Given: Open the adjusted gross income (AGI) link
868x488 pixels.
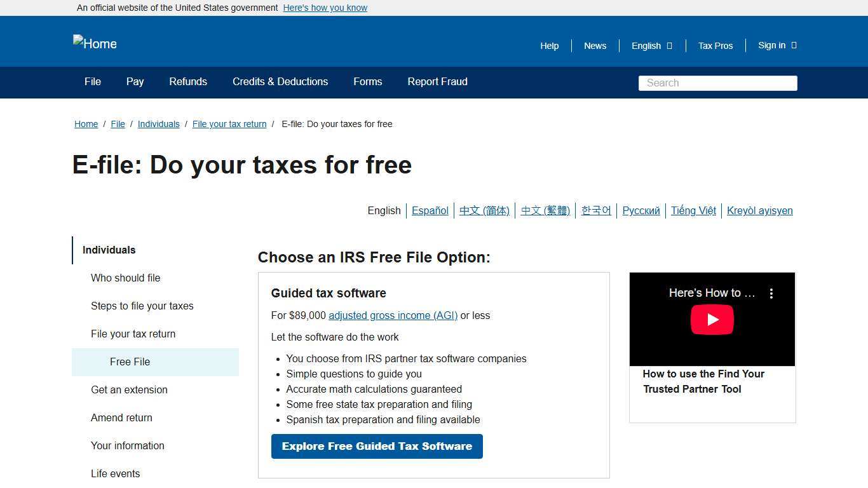Looking at the screenshot, I should click(393, 315).
